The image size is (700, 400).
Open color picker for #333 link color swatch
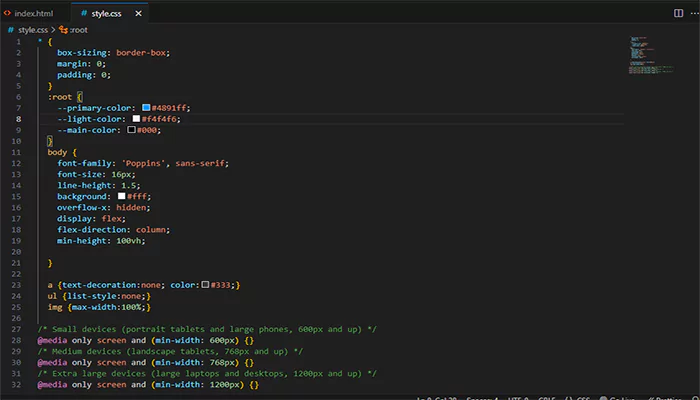pyautogui.click(x=205, y=284)
